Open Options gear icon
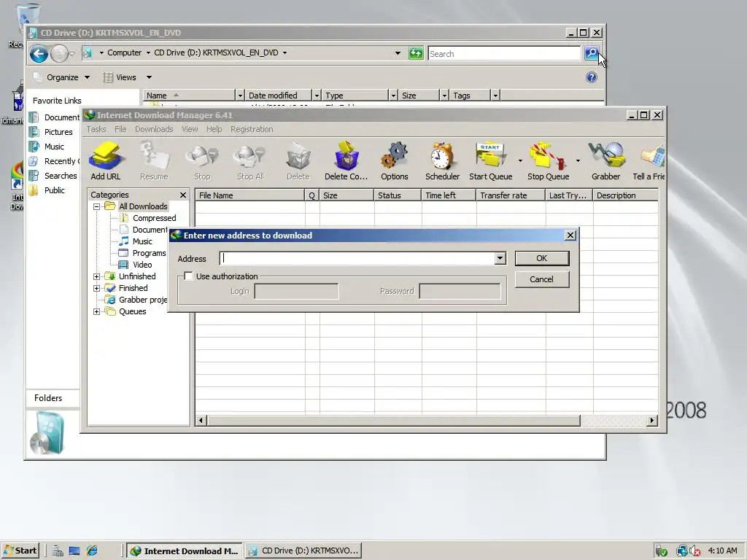This screenshot has height=560, width=747. tap(395, 160)
